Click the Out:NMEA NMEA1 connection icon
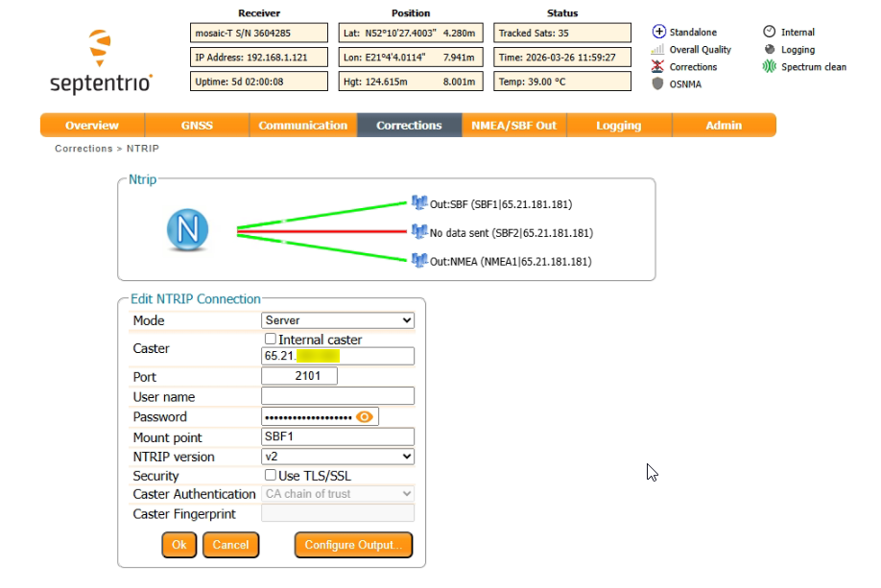Screen dimensions: 881x588 [x=419, y=260]
